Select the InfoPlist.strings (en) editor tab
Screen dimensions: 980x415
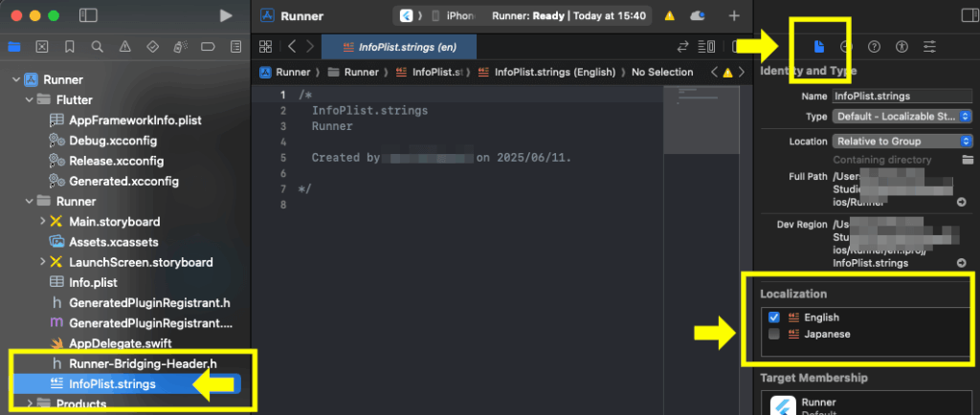[399, 47]
